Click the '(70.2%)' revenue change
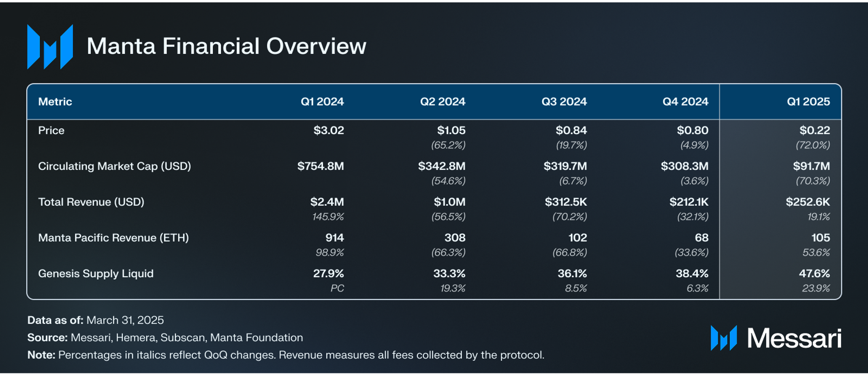Viewport: 868px width, 375px height. pos(570,217)
